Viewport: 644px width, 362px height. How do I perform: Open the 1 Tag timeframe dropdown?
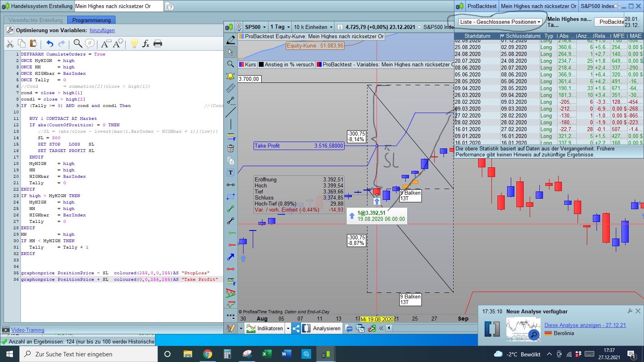click(280, 27)
